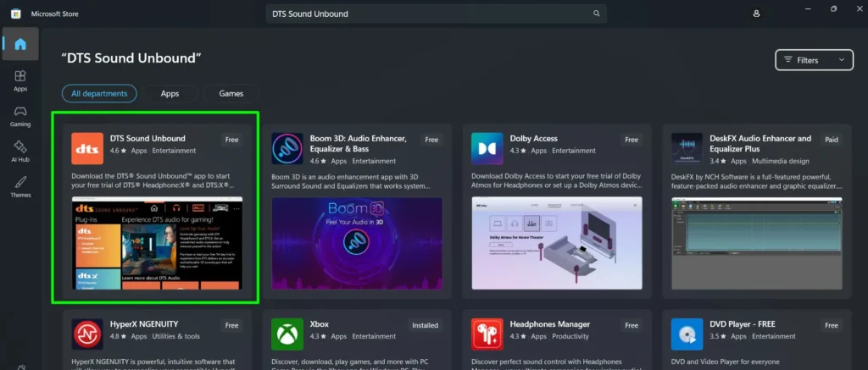Image resolution: width=868 pixels, height=370 pixels.
Task: Click the Free badge on DTS Sound Unbound
Action: point(232,140)
